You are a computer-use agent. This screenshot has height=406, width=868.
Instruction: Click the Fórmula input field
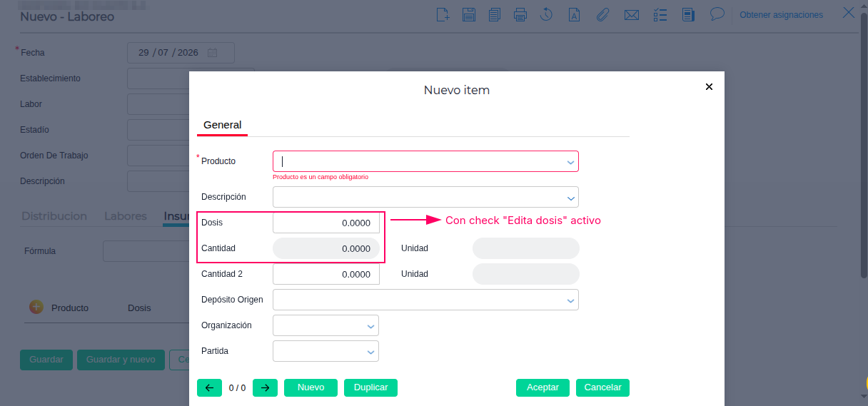coord(146,251)
